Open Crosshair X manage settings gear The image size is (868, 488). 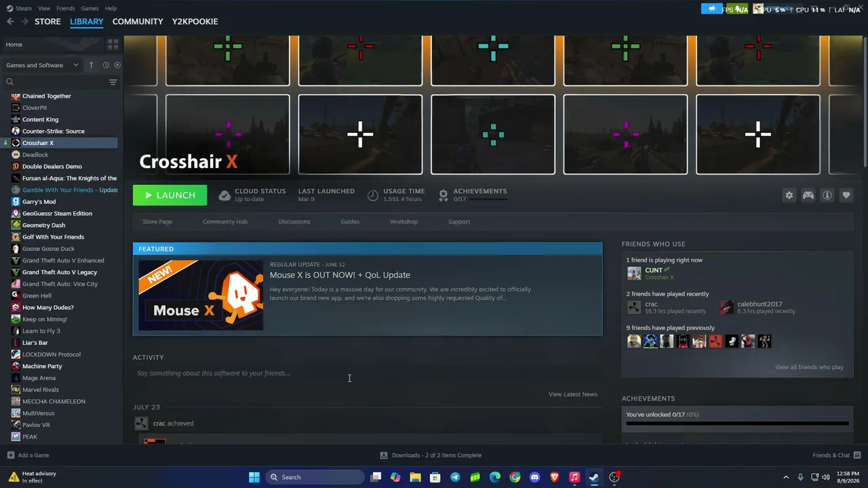click(789, 195)
